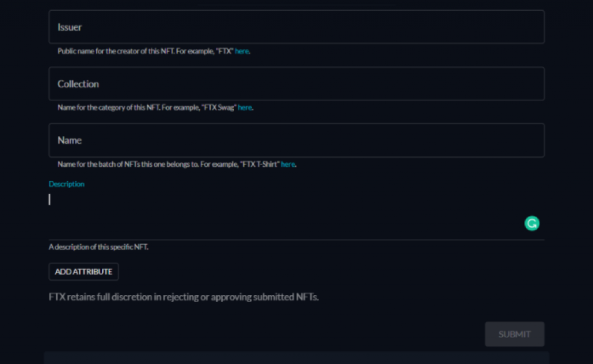Click the Description field label
Image resolution: width=593 pixels, height=364 pixels.
click(x=67, y=183)
